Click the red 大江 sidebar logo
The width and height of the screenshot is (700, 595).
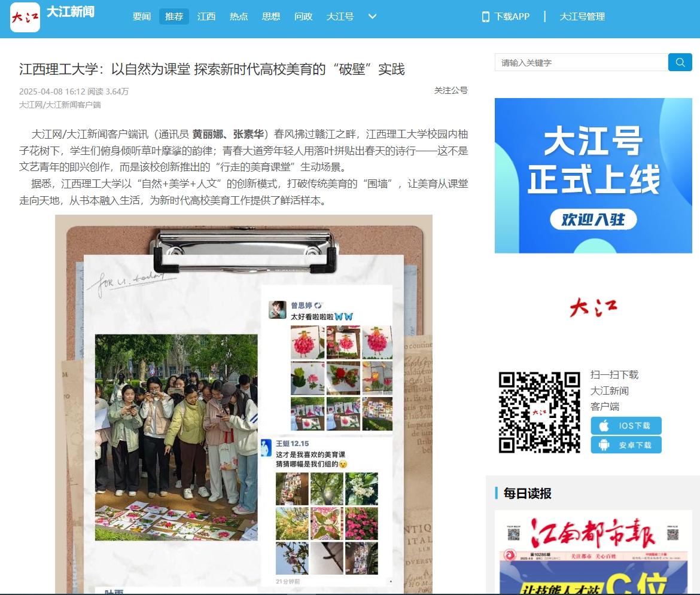(593, 307)
